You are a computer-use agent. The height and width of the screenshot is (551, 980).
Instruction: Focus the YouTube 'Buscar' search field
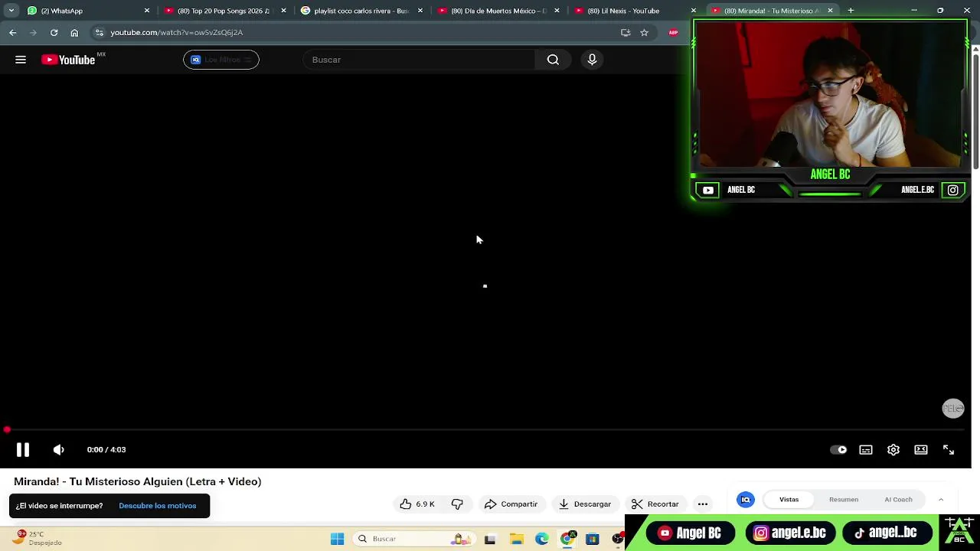pos(420,60)
